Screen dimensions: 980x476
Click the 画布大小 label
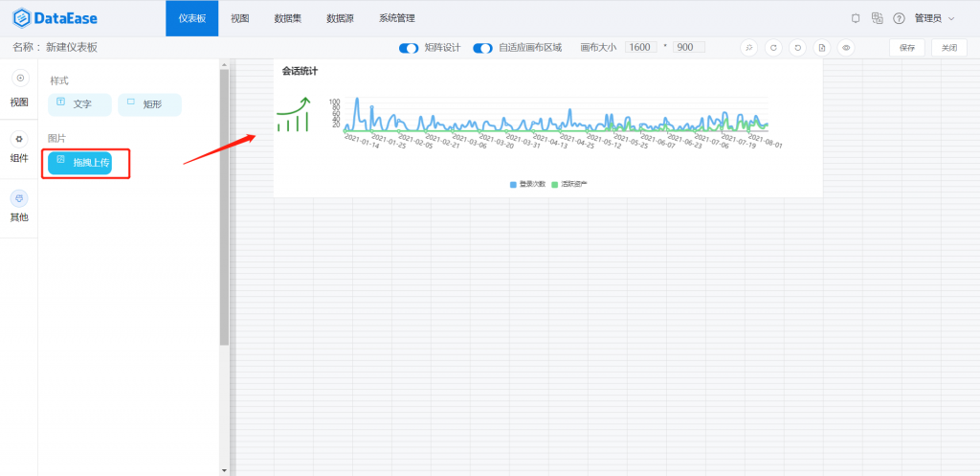click(598, 48)
